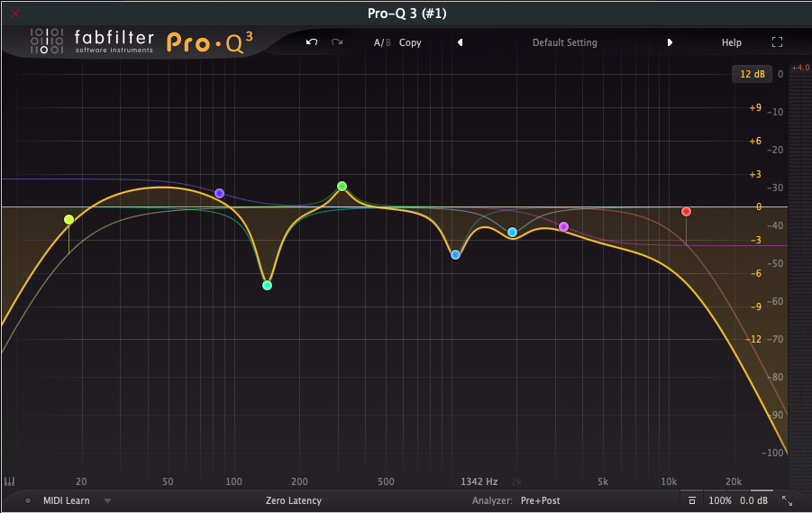This screenshot has height=513, width=812.
Task: Click the 0.0 dB output gain value
Action: click(753, 500)
